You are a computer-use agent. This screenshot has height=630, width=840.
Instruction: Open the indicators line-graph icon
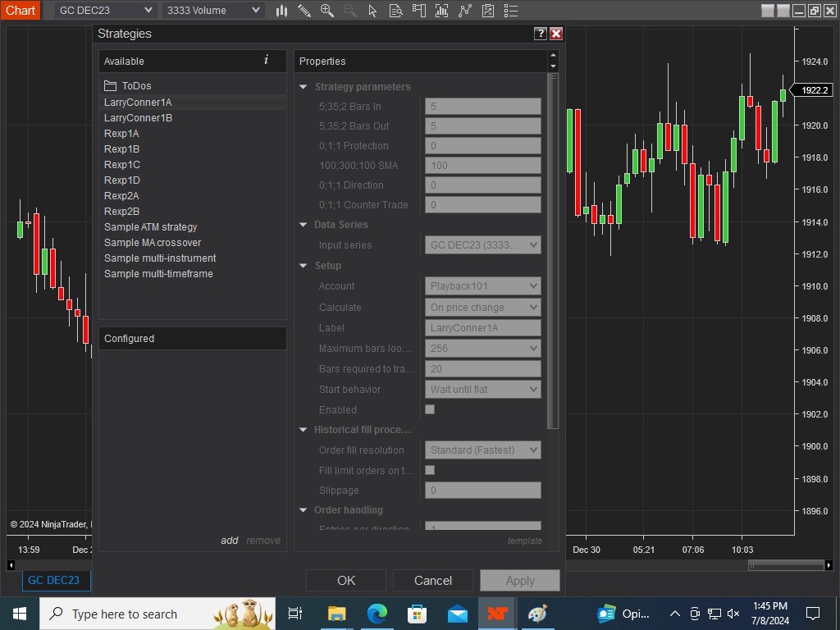point(464,10)
